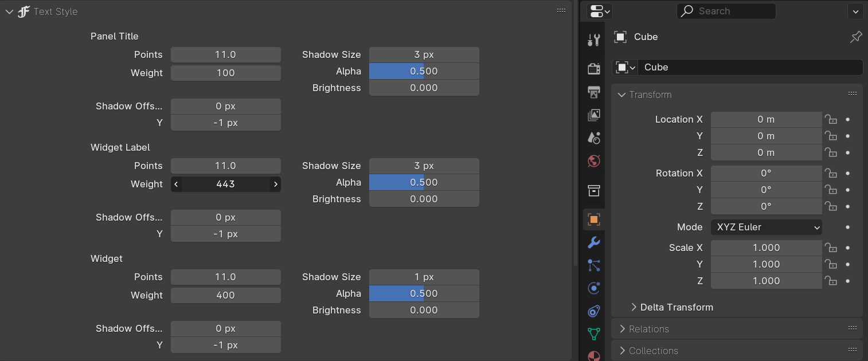Viewport: 868px width, 361px height.
Task: Click the Relations panel drag-handle dots
Action: pyautogui.click(x=853, y=328)
